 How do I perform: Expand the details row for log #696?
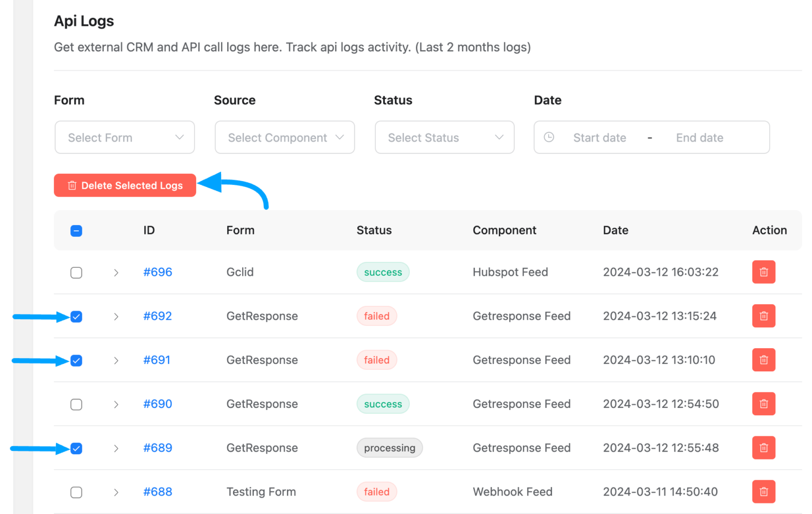(116, 272)
